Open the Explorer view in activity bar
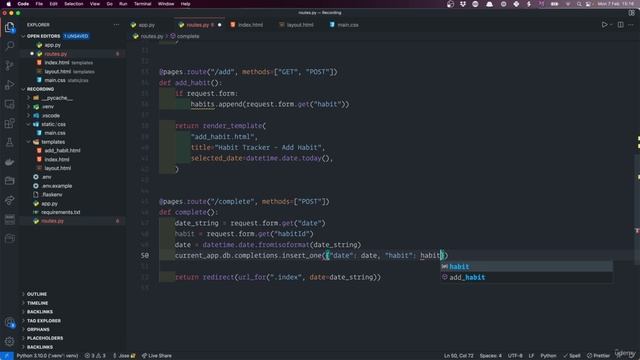This screenshot has width=640, height=360. 9,27
